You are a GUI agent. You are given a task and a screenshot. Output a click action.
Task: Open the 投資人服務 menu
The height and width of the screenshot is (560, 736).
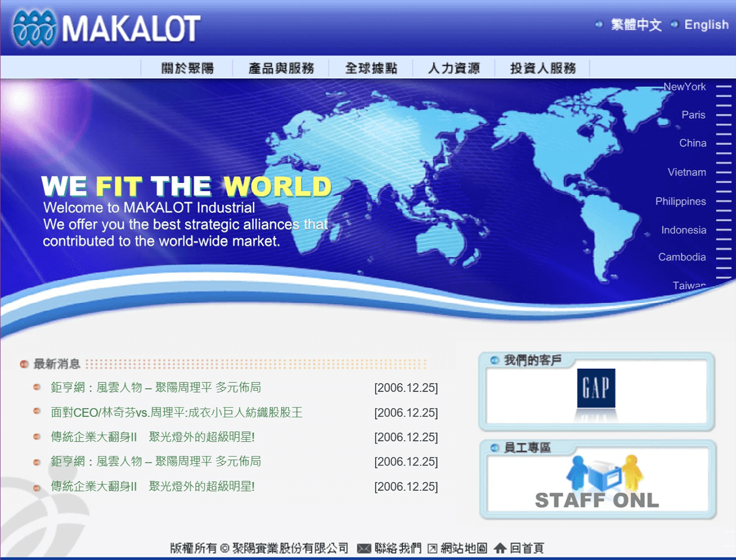tap(543, 68)
